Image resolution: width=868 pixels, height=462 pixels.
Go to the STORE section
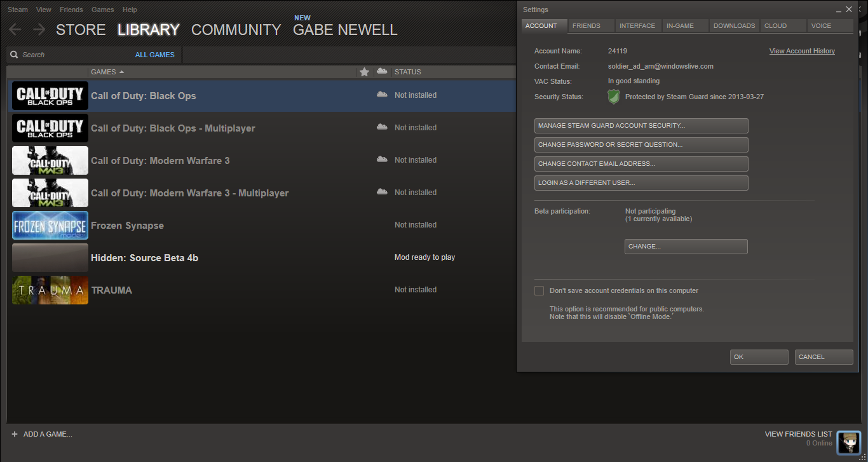[x=81, y=30]
